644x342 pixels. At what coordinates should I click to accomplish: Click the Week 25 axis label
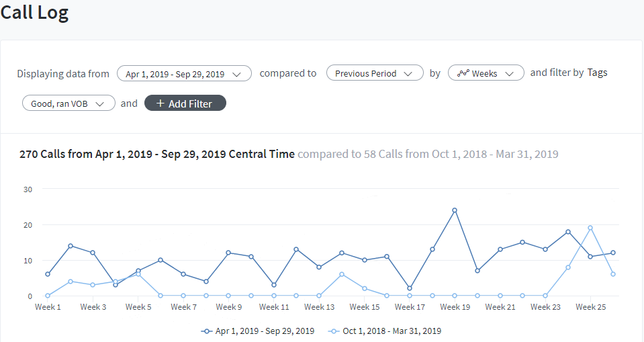coord(590,307)
